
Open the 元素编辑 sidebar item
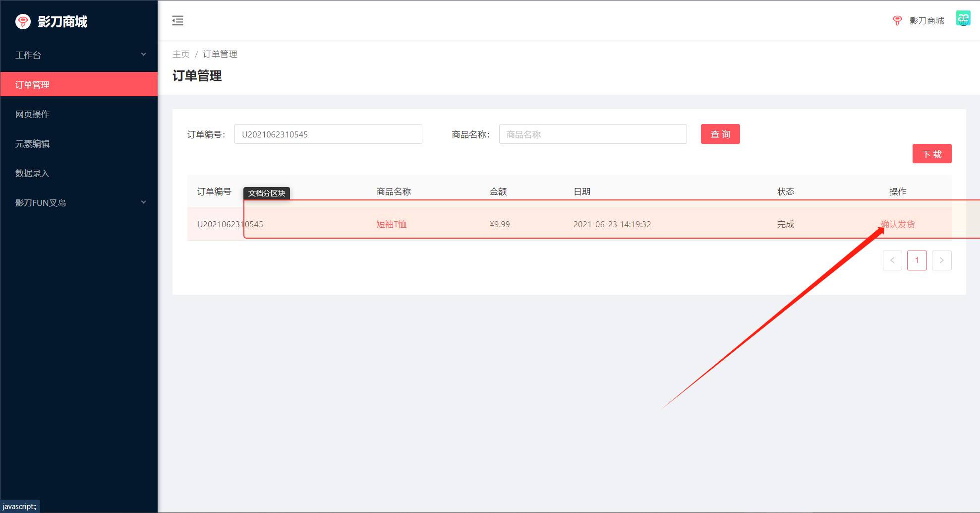pyautogui.click(x=79, y=144)
